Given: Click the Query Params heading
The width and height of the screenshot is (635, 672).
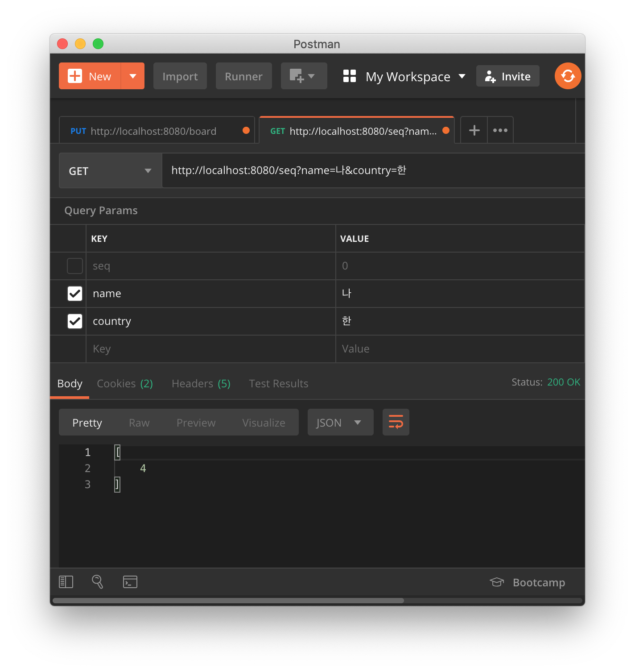Looking at the screenshot, I should 101,211.
